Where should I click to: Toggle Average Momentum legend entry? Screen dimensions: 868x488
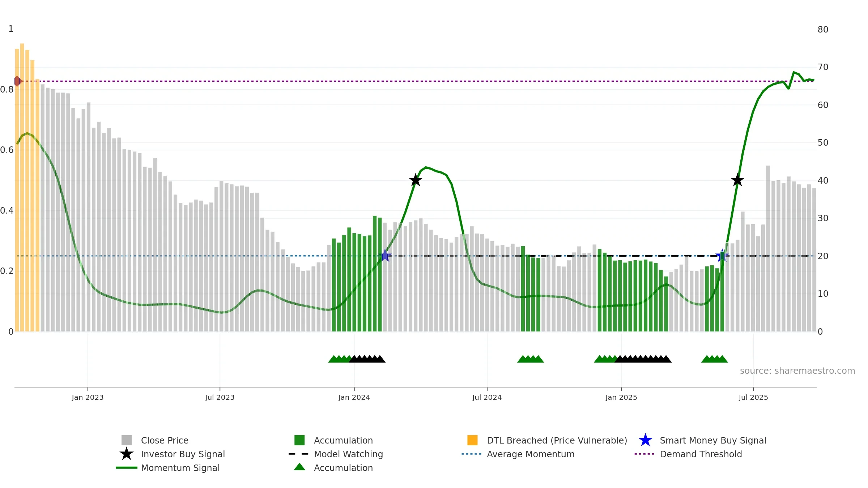click(518, 454)
